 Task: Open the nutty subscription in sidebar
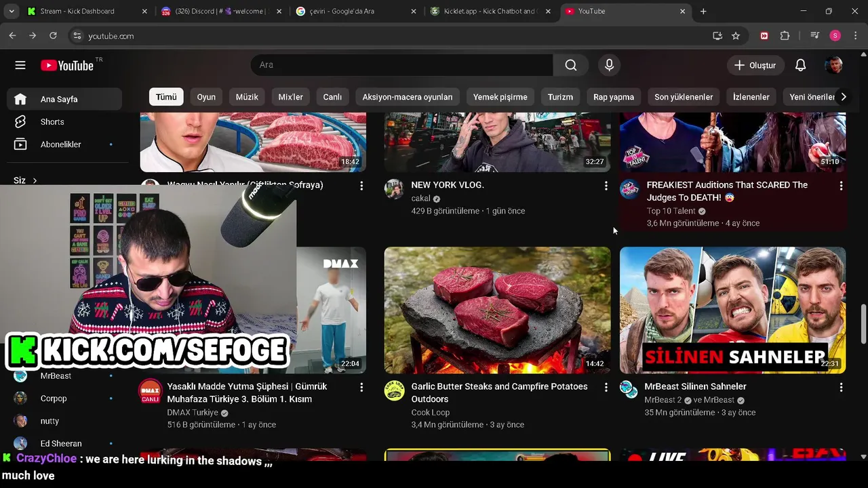click(x=64, y=421)
